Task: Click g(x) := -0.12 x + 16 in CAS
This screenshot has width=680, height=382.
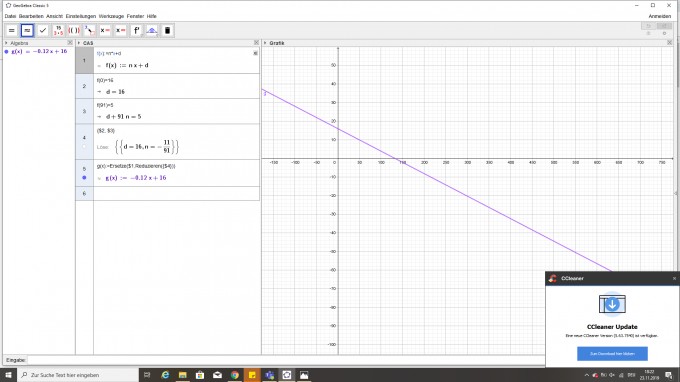Action: [x=136, y=178]
